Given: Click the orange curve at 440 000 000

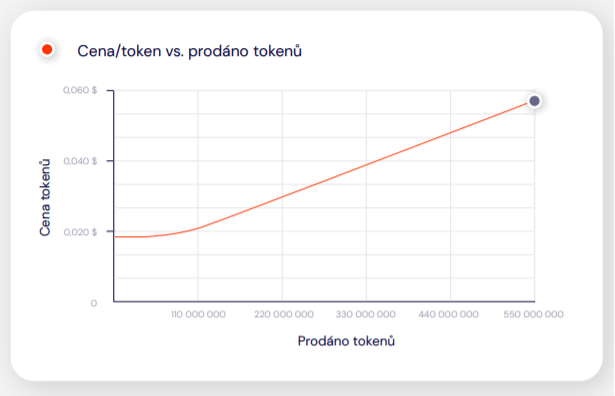Looking at the screenshot, I should 450,133.
